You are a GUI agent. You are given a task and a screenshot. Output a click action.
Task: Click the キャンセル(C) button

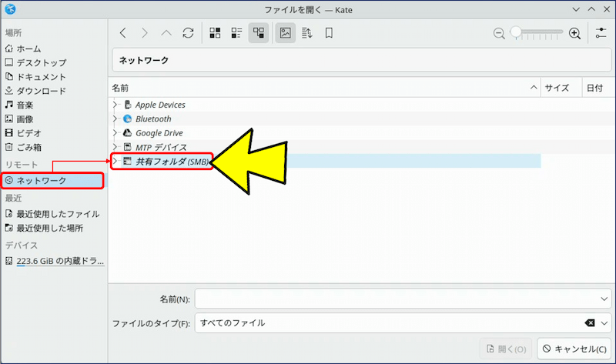pyautogui.click(x=574, y=349)
